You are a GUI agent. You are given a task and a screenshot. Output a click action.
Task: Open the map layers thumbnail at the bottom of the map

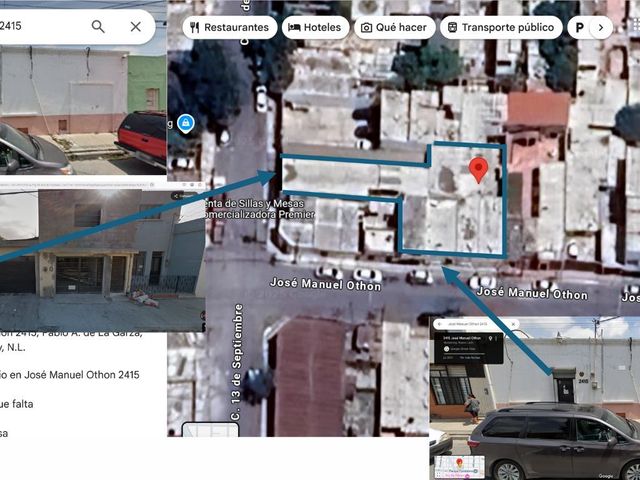pos(210,430)
